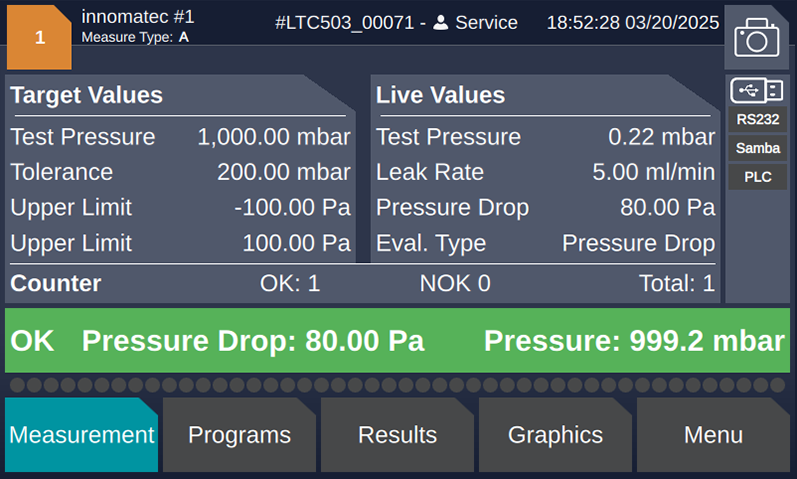797x479 pixels.
Task: Open the Results tab
Action: click(x=397, y=435)
